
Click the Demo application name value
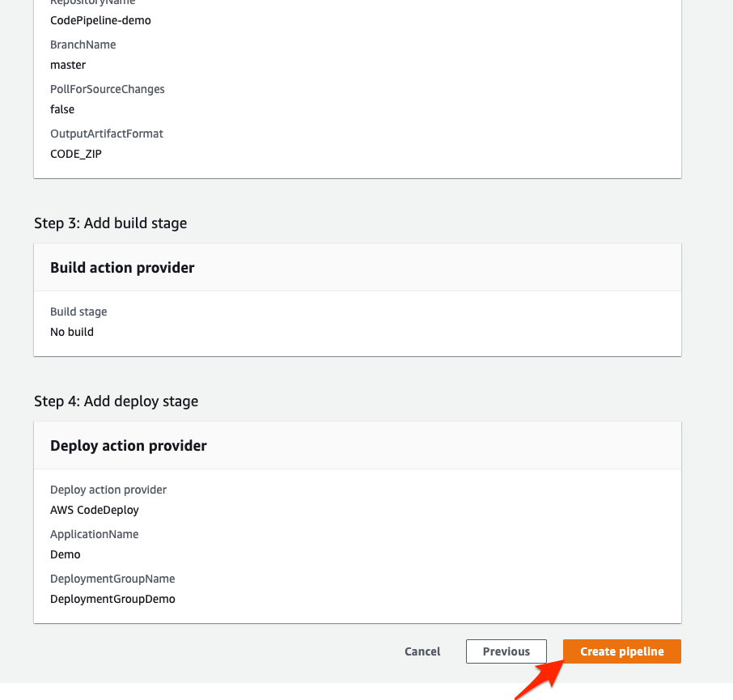(66, 554)
